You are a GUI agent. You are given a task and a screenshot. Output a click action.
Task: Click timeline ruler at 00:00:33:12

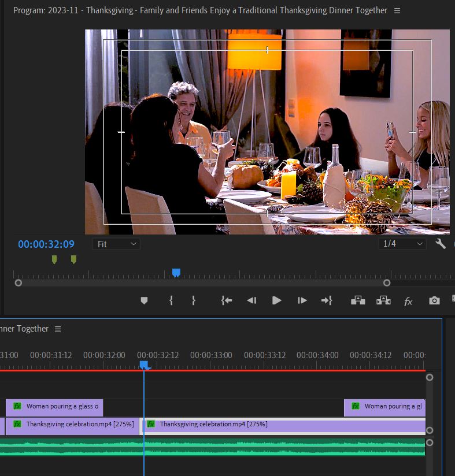[265, 355]
